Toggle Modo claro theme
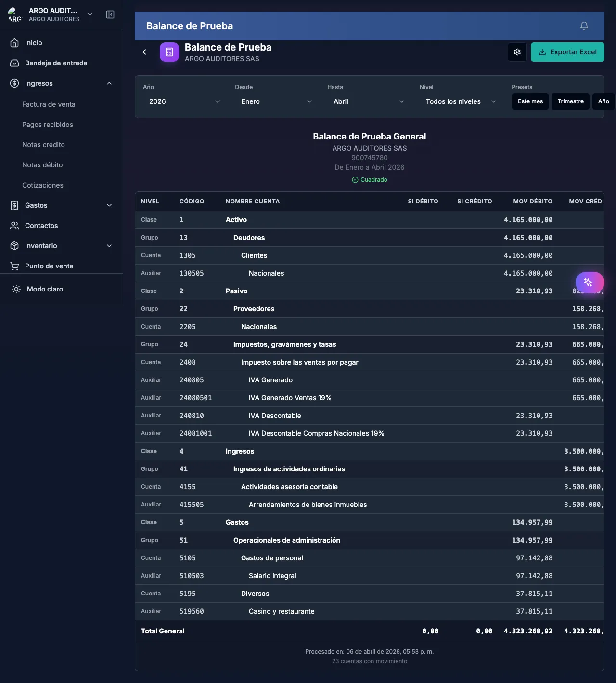616x683 pixels. pyautogui.click(x=45, y=289)
